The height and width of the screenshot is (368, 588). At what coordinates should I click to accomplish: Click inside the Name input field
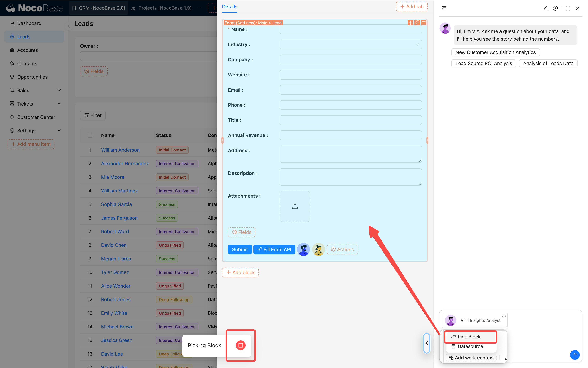pyautogui.click(x=350, y=29)
